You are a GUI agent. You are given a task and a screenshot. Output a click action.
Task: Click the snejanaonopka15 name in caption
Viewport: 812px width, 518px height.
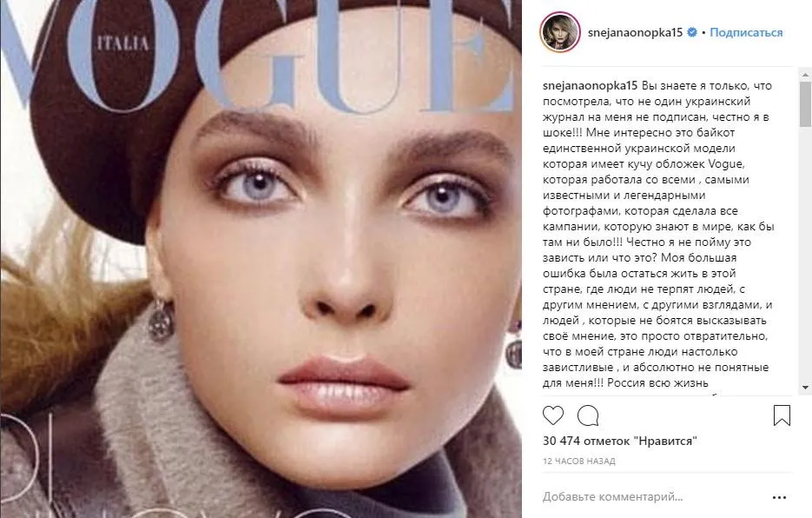click(x=590, y=85)
